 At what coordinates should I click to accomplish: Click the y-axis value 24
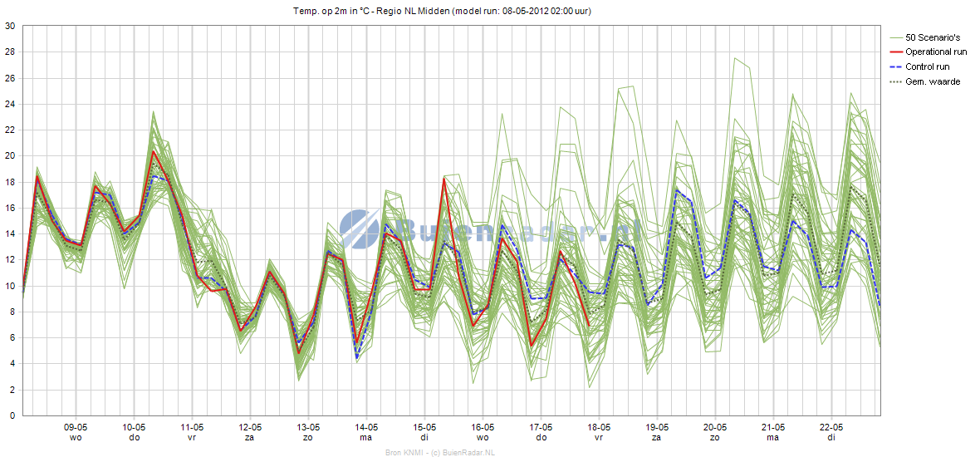11,105
